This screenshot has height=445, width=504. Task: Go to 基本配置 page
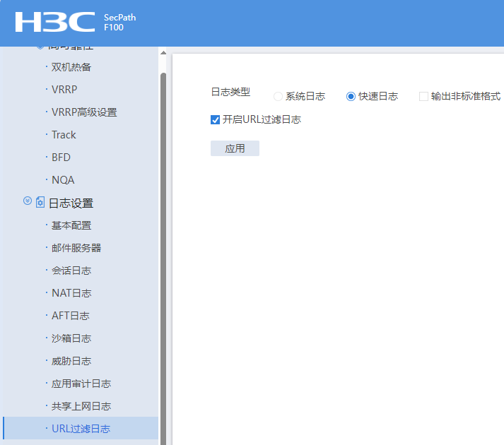point(71,225)
